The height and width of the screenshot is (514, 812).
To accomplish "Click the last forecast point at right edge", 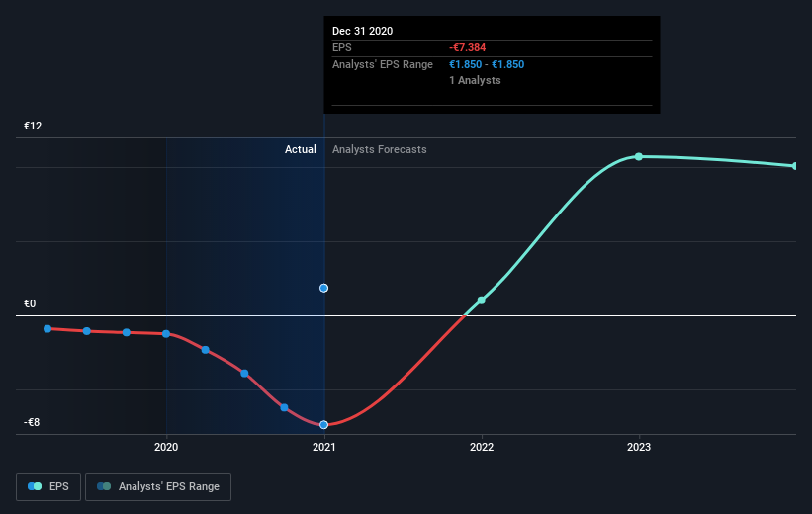I will click(795, 166).
